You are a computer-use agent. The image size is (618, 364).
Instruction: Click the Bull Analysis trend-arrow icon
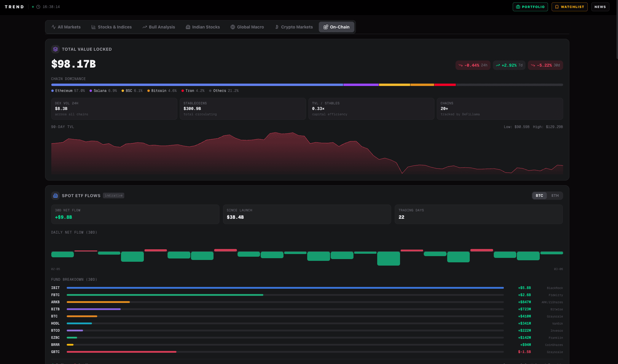144,27
